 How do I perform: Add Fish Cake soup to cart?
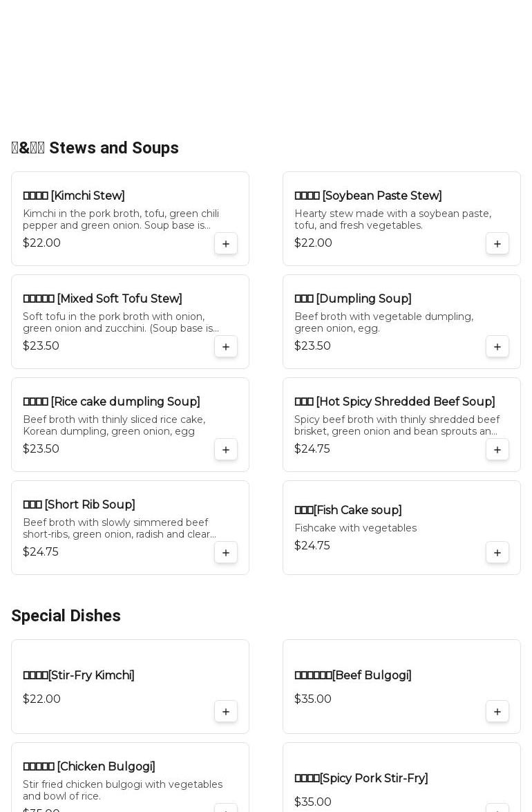[497, 552]
